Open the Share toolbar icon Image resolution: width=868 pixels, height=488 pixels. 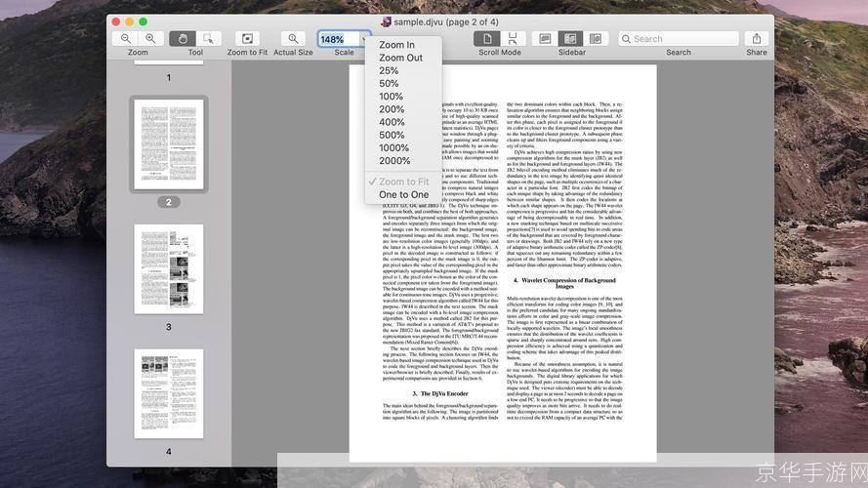[x=756, y=38]
